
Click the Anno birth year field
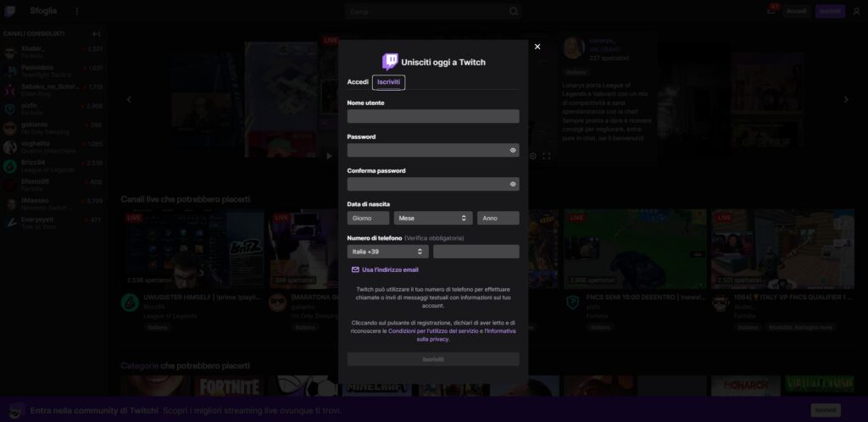click(x=498, y=218)
